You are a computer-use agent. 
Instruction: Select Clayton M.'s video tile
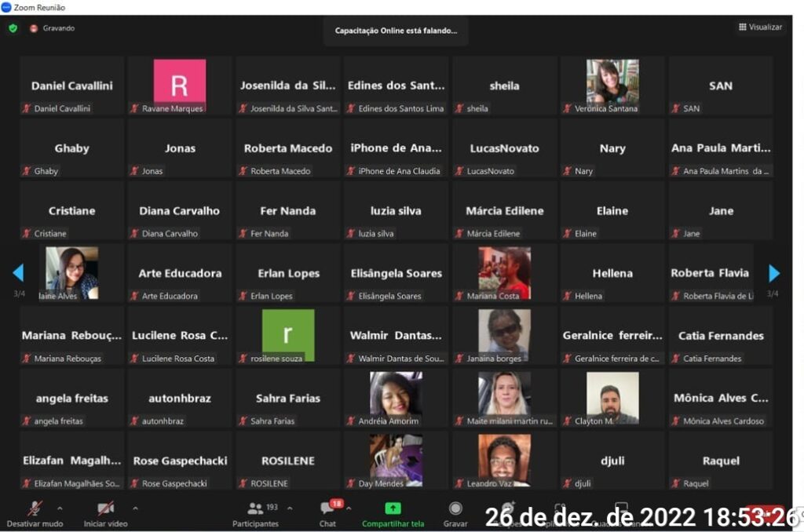[x=612, y=397]
